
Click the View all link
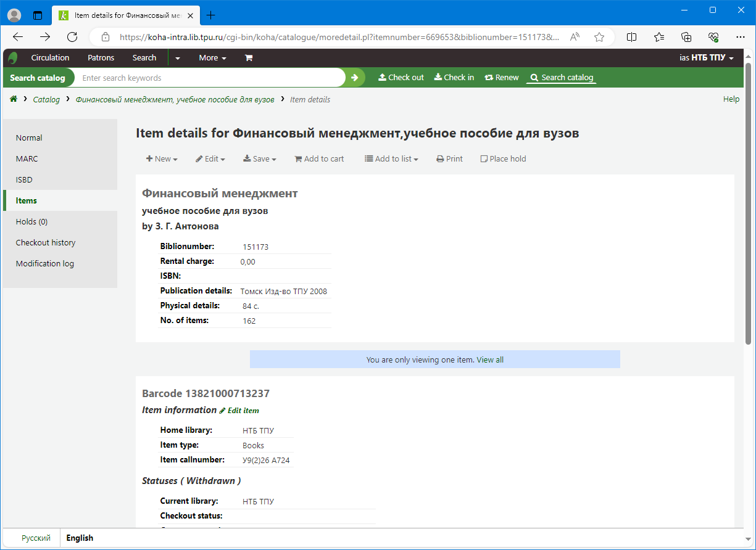click(x=490, y=359)
